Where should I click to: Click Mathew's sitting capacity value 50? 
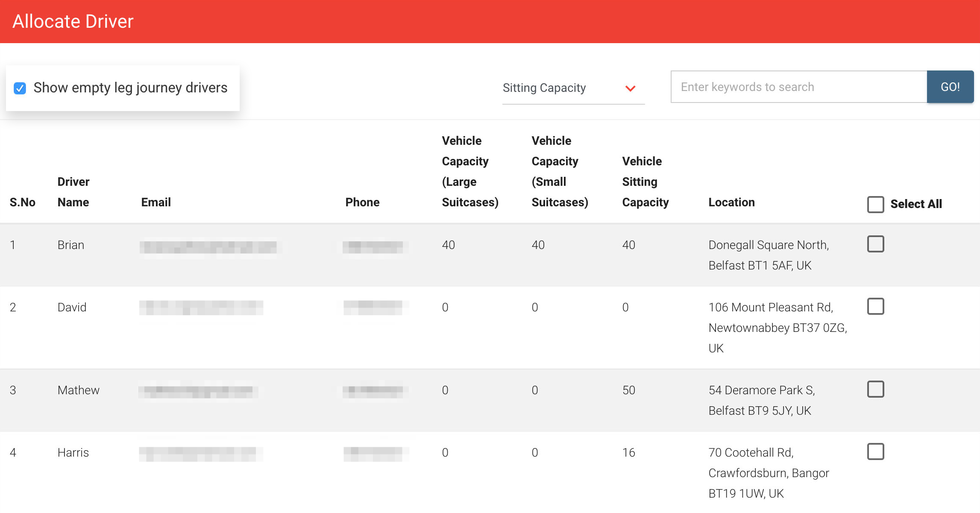[x=628, y=390]
